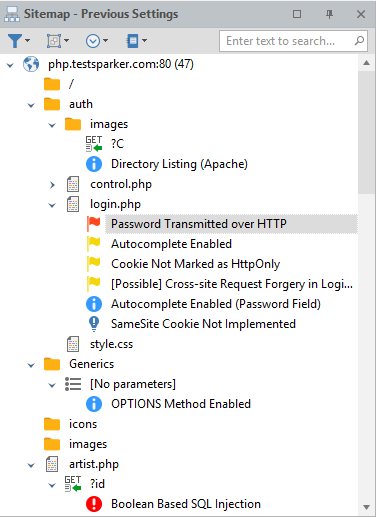Collapse the artist.php ?id parameter node
Viewport: 376px width, 517px height.
tap(52, 485)
